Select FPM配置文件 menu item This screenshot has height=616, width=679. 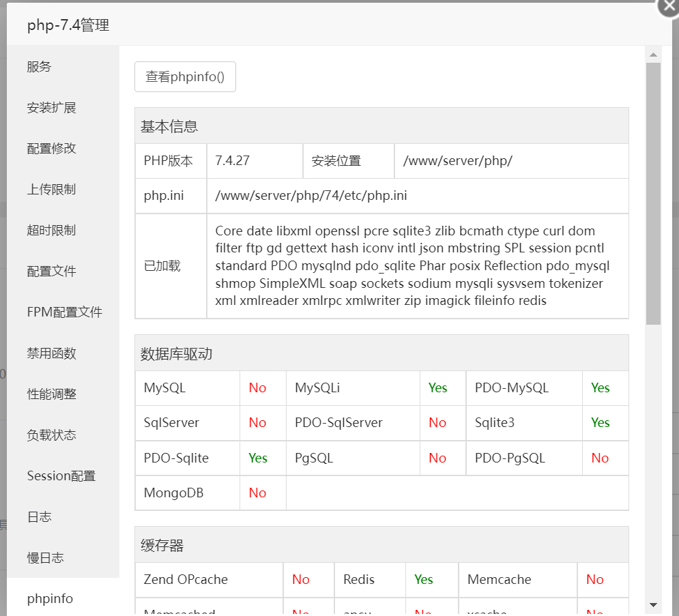pyautogui.click(x=63, y=312)
